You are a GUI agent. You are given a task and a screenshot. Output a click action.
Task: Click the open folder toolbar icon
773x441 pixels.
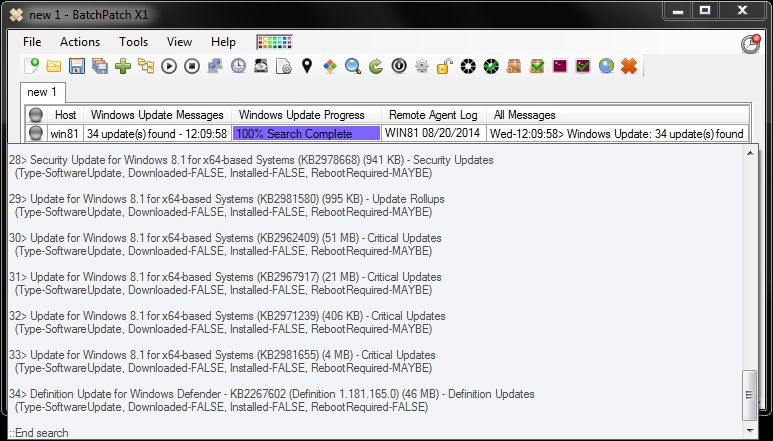point(54,66)
